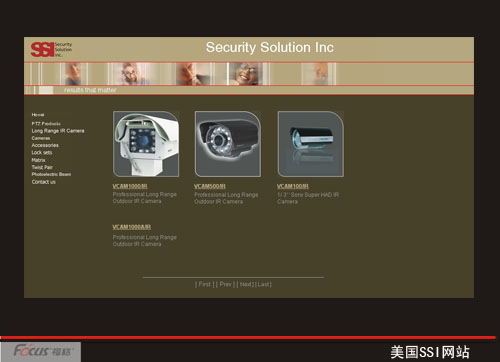The image size is (500, 362).
Task: Open the PTZ Products menu item
Action: pyautogui.click(x=46, y=123)
